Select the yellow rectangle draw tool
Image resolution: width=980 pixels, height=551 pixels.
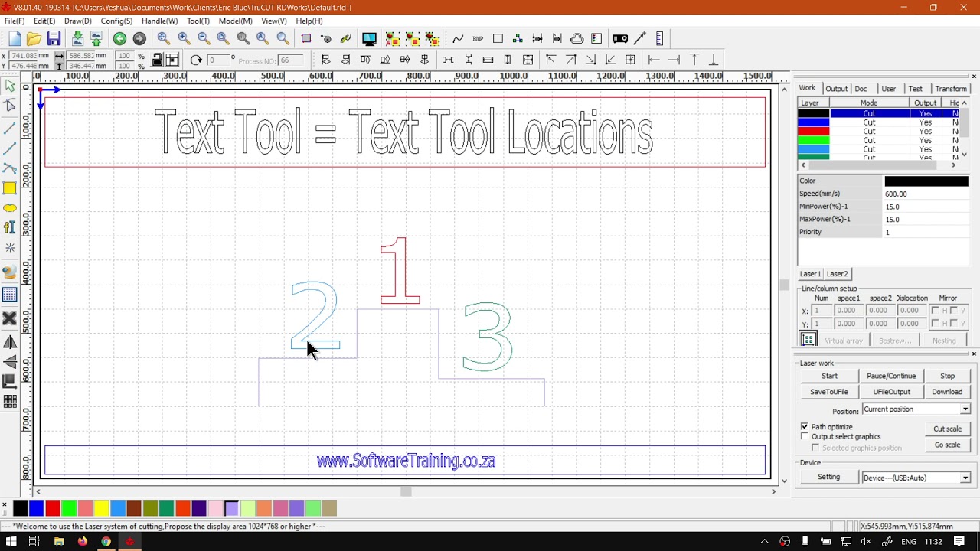click(10, 188)
